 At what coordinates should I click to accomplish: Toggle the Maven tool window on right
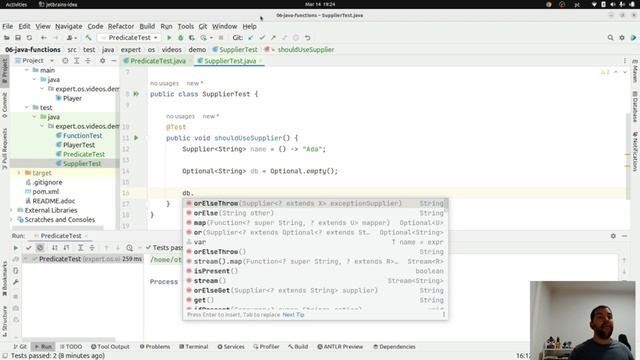point(635,71)
